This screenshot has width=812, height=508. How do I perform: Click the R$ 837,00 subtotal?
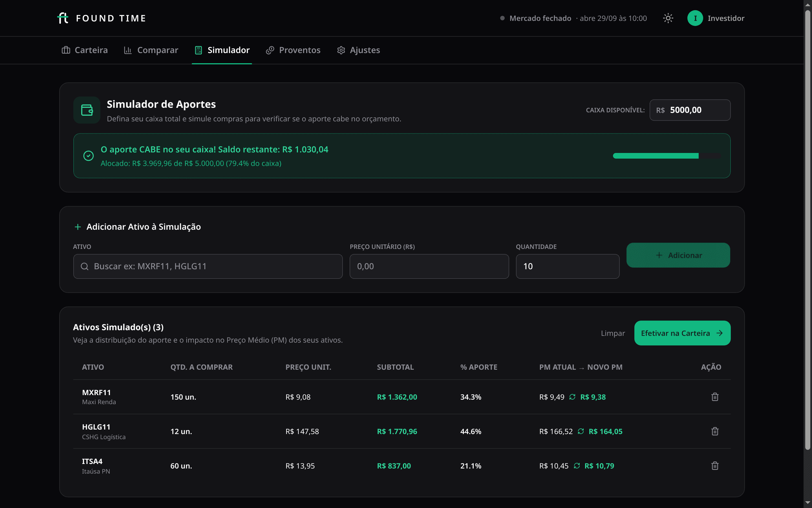pyautogui.click(x=394, y=466)
